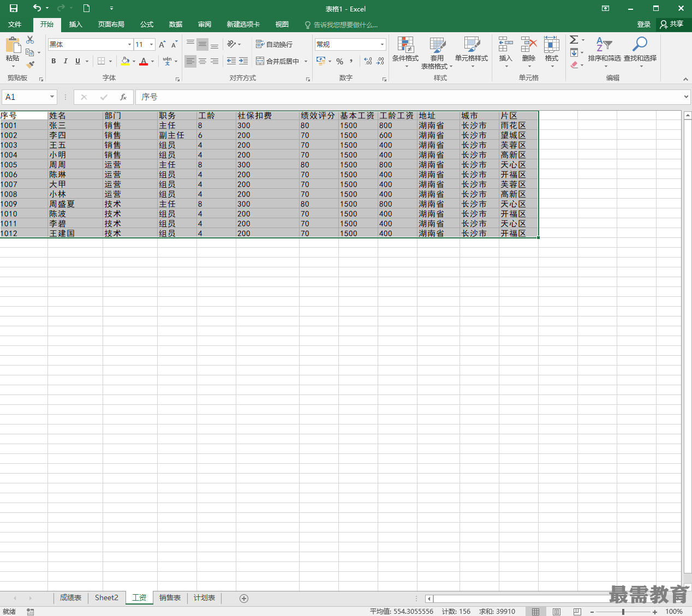
Task: Toggle Bold formatting
Action: 53,61
